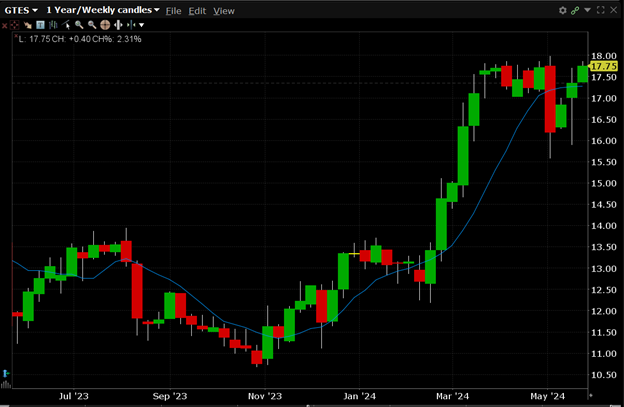Click the small arrow right of time axis
The height and width of the screenshot is (407, 624).
[x=591, y=395]
